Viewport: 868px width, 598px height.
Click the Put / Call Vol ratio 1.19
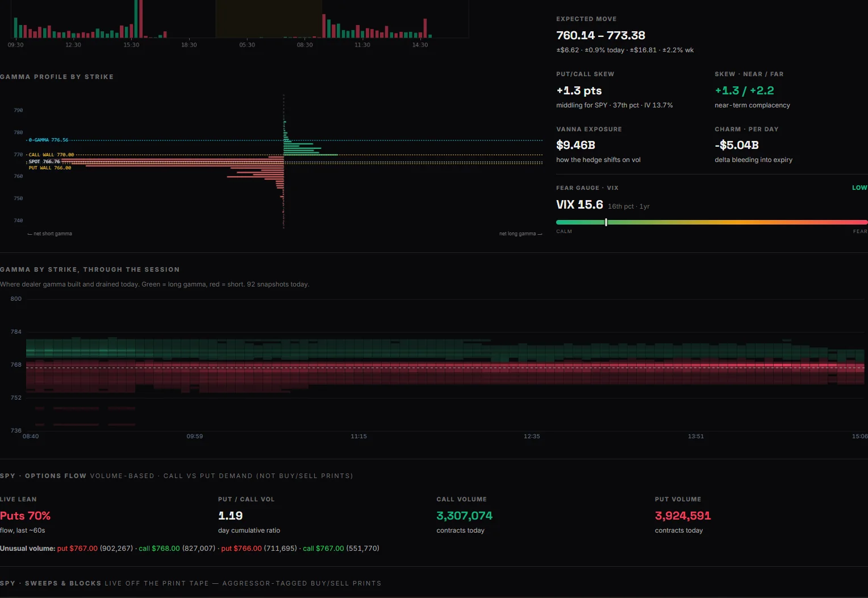pyautogui.click(x=231, y=516)
